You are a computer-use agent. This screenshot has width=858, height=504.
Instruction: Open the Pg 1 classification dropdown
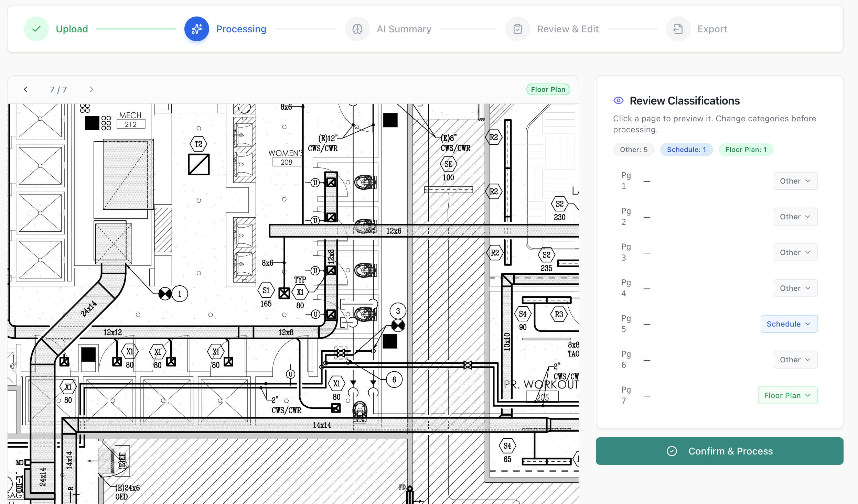click(x=795, y=180)
